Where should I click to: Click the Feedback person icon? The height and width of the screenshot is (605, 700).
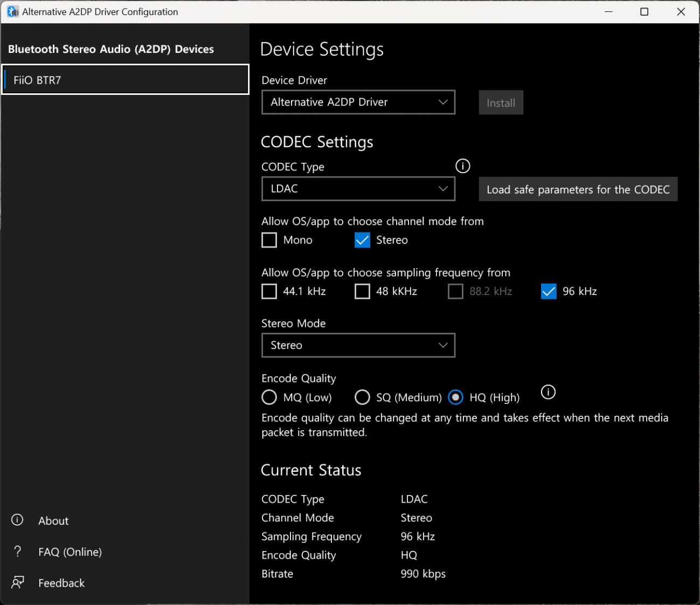tap(18, 582)
